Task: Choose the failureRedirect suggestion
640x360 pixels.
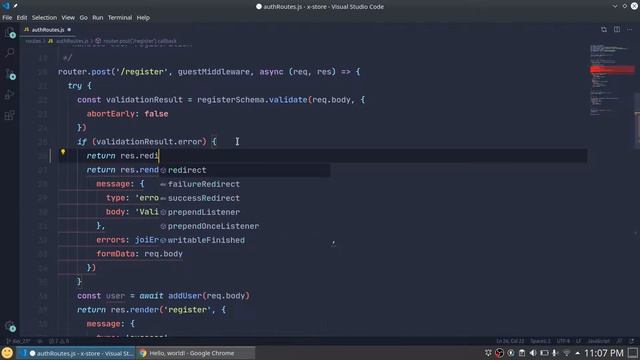Action: tap(245, 184)
